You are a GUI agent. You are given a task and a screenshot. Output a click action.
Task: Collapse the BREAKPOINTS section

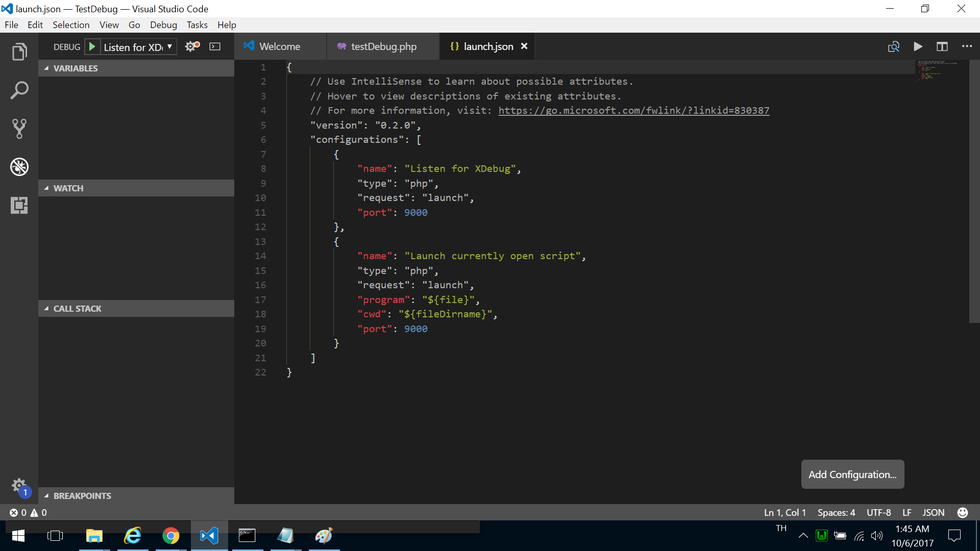[x=136, y=496]
